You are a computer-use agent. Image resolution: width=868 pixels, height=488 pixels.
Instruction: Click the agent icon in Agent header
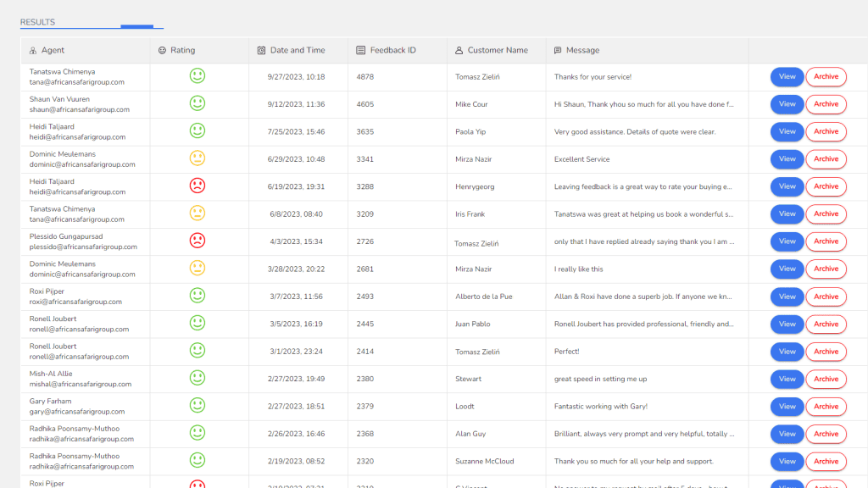[x=33, y=51]
